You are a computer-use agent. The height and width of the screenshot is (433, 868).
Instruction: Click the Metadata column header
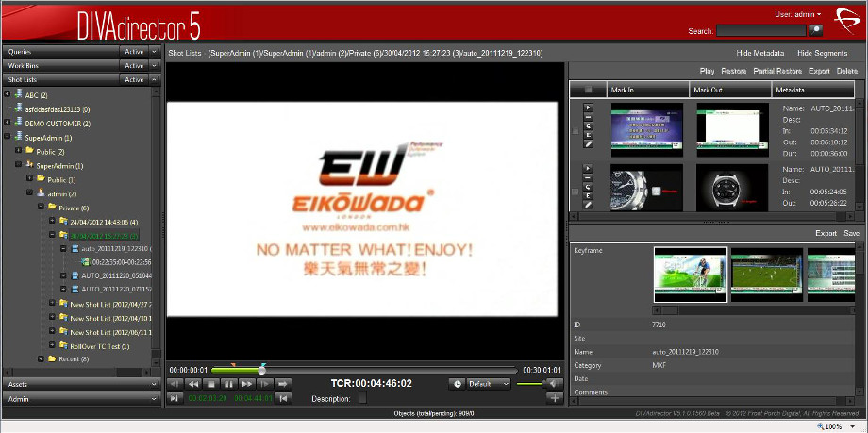813,90
